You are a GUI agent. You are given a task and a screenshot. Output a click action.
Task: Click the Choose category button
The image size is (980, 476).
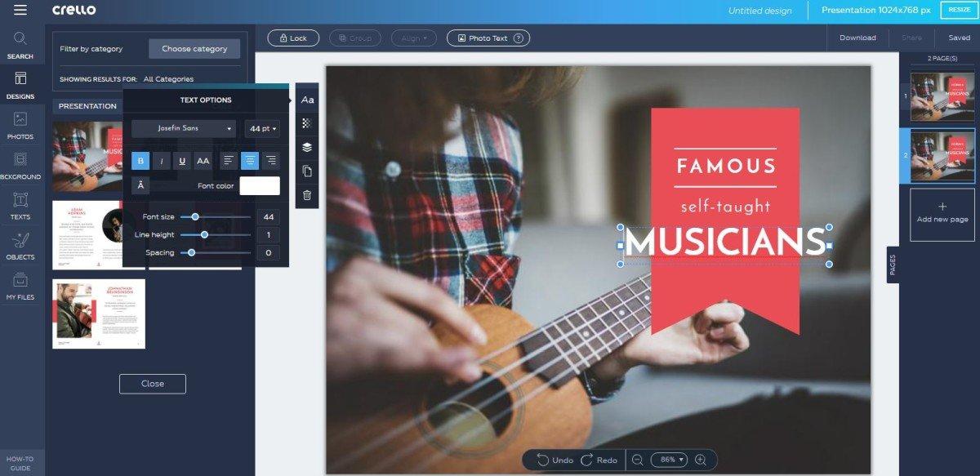coord(194,49)
